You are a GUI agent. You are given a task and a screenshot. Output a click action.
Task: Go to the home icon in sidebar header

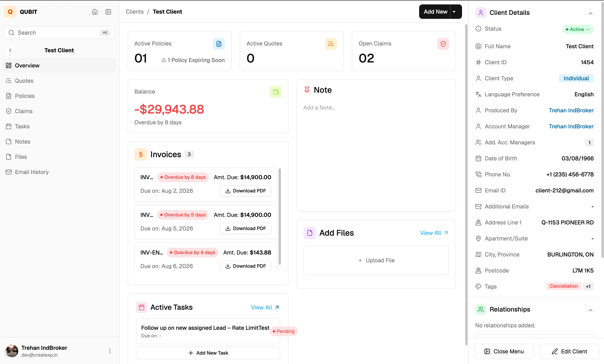click(95, 12)
